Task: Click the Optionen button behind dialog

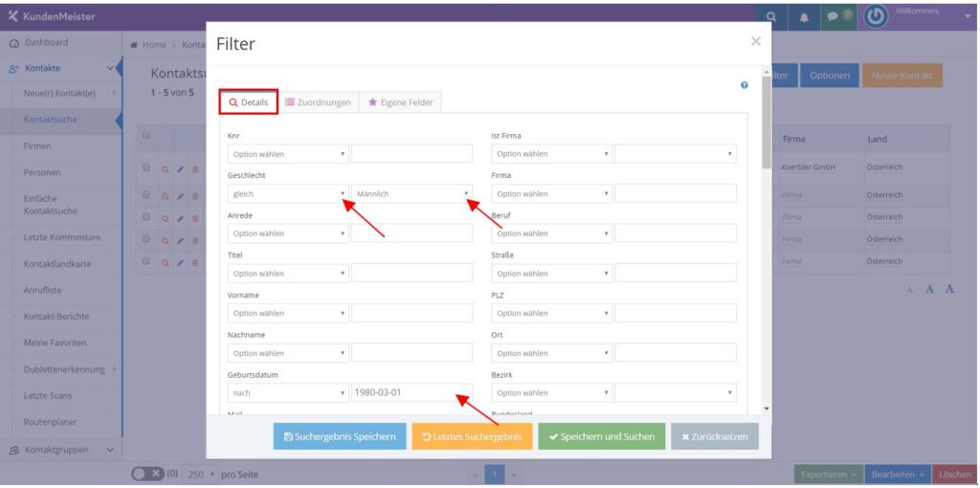Action: click(830, 76)
